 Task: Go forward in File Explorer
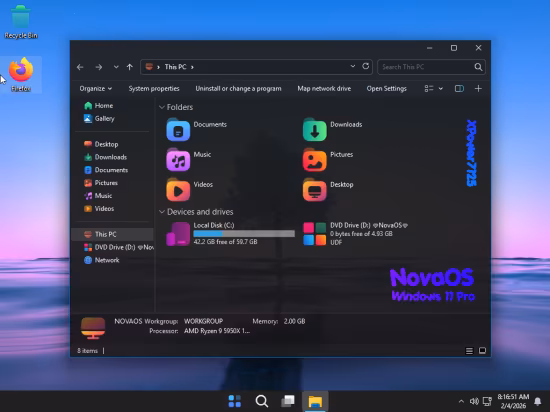coord(99,67)
